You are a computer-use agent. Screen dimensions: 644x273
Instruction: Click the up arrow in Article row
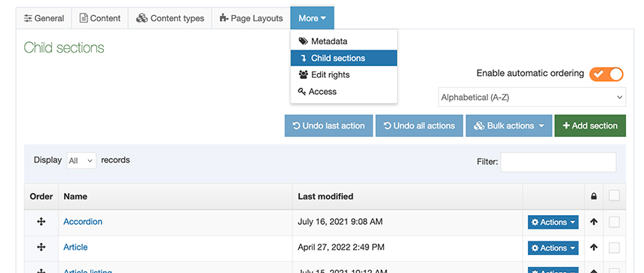point(594,247)
